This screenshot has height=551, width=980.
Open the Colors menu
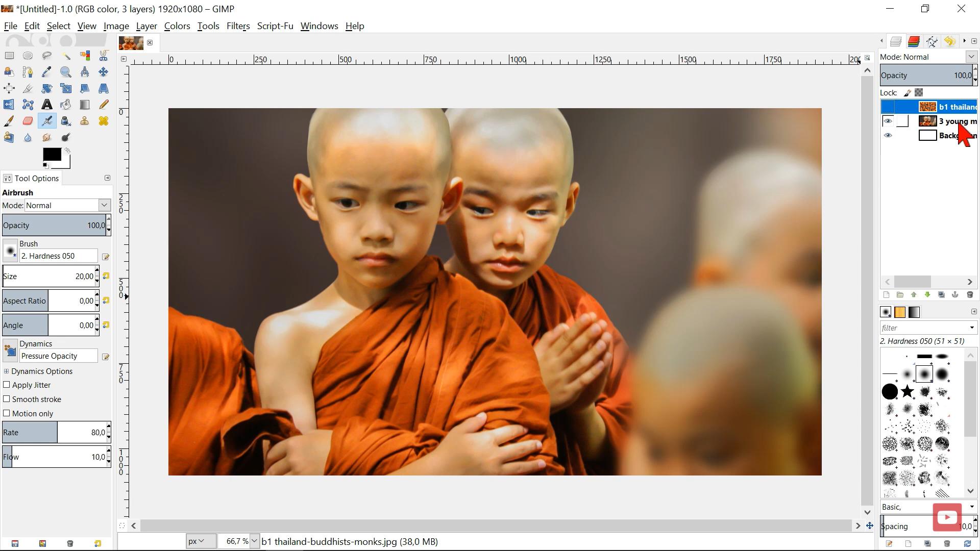click(x=177, y=26)
